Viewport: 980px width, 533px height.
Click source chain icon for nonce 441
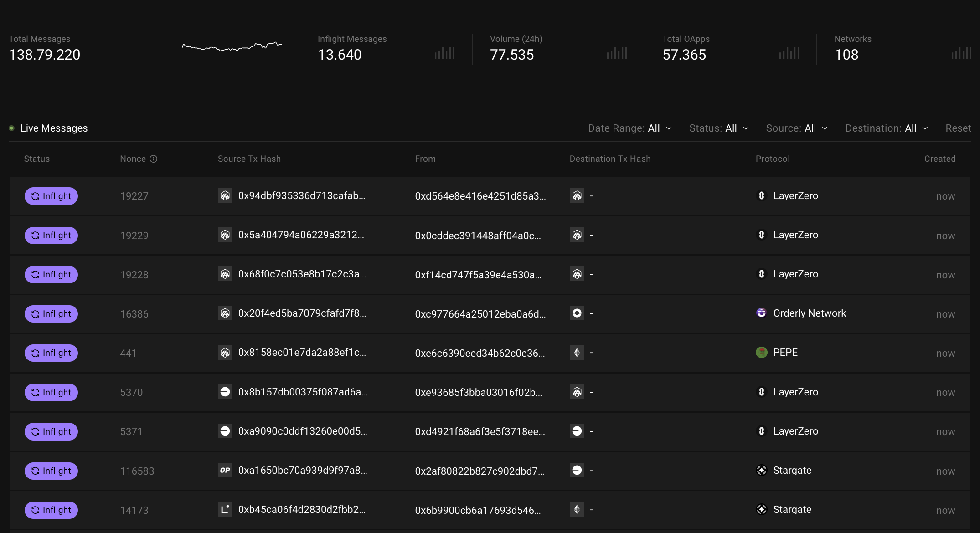pyautogui.click(x=225, y=353)
